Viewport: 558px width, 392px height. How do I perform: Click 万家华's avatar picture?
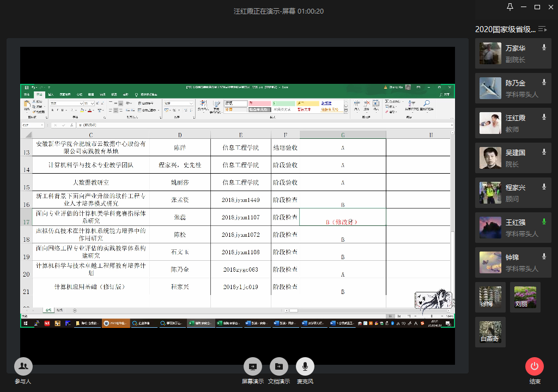tap(490, 53)
